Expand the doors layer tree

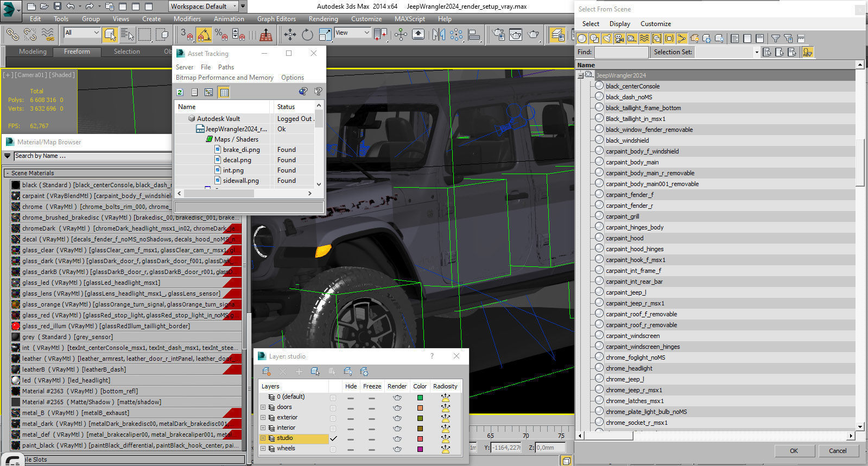[263, 407]
